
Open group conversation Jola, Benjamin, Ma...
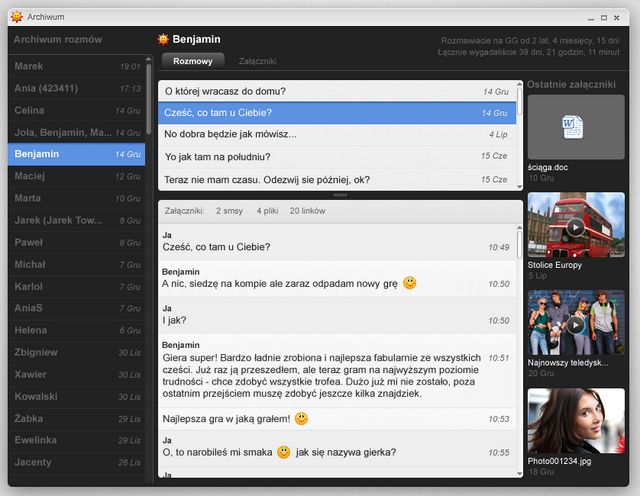coord(77,132)
